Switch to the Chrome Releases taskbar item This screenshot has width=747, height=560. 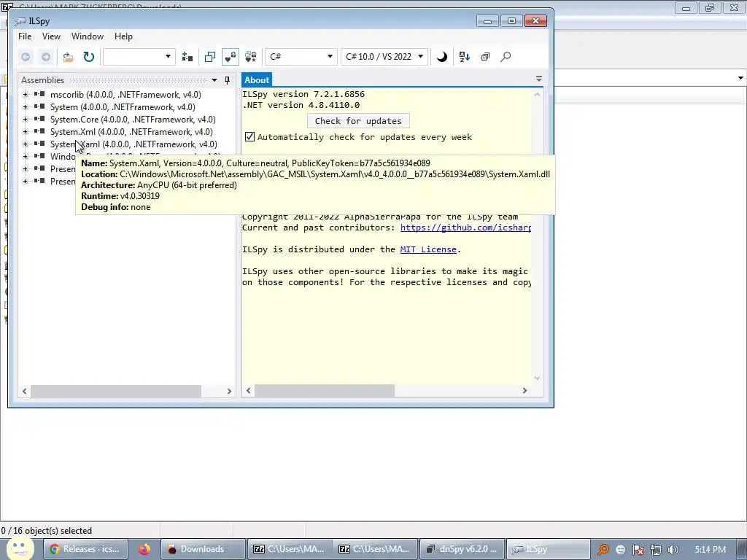(85, 549)
